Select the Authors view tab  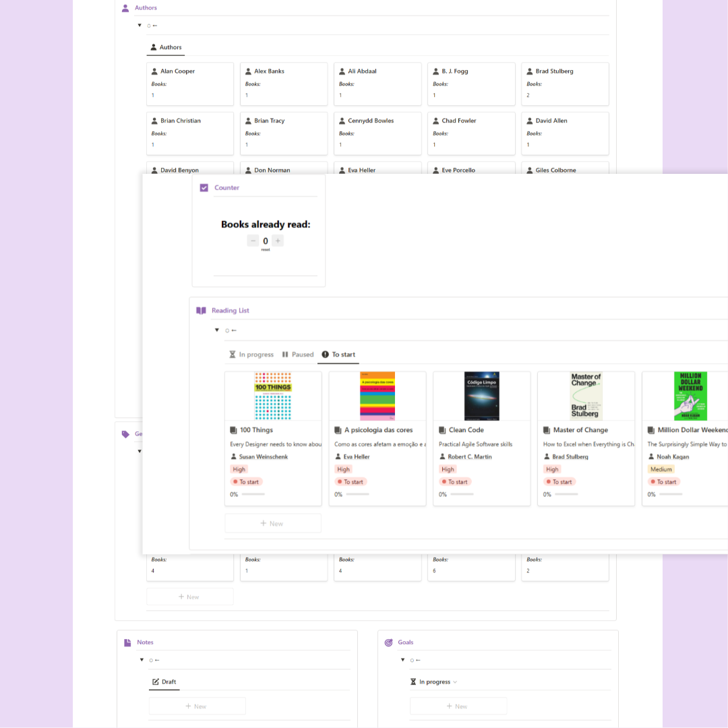tap(166, 47)
